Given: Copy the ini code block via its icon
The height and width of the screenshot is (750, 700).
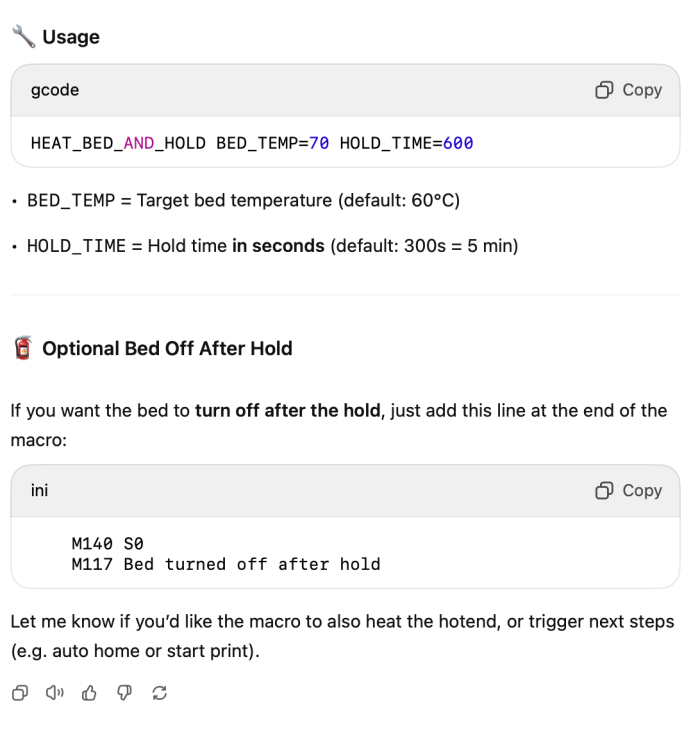Looking at the screenshot, I should coord(604,490).
